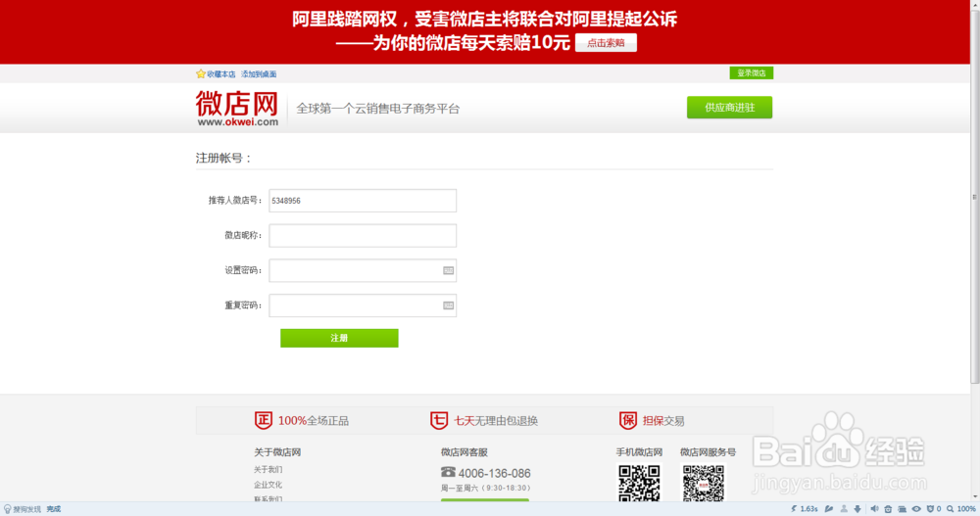Toggle the eye protection icon in status bar

point(916,508)
